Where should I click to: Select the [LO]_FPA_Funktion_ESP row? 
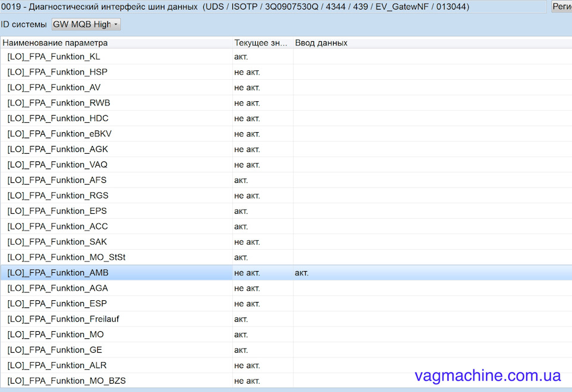click(286, 304)
